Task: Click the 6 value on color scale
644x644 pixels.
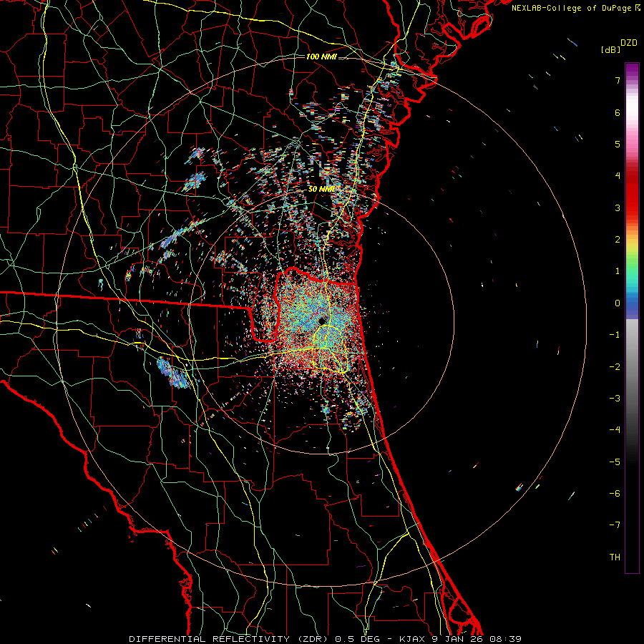Action: pos(618,112)
